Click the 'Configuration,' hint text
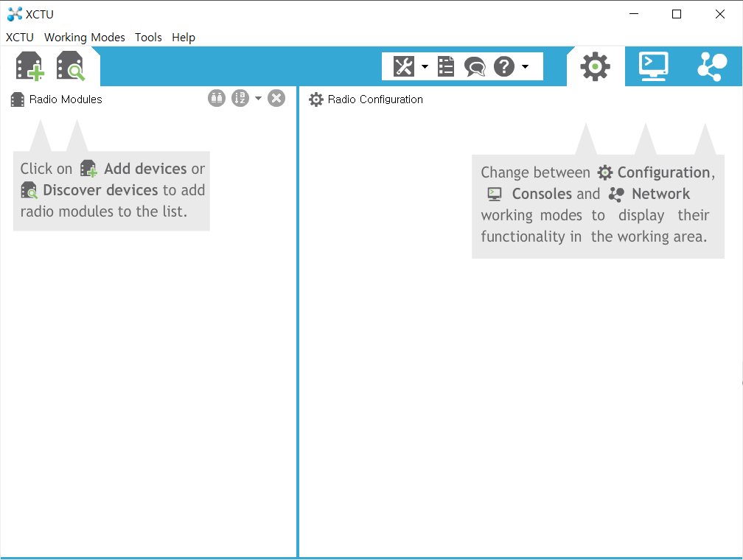 (666, 172)
